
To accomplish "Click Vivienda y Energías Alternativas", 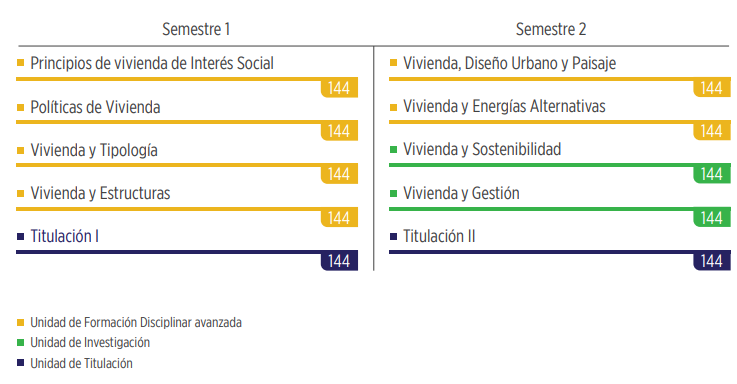I will (x=504, y=106).
